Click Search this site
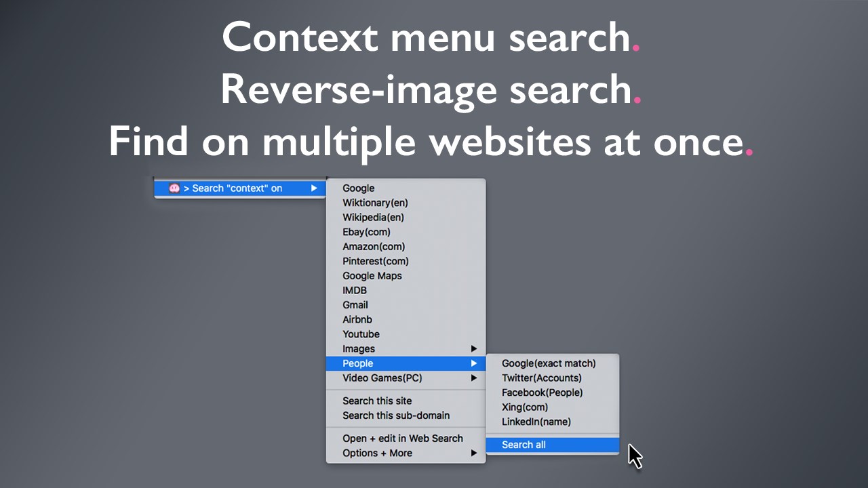The height and width of the screenshot is (488, 868). 406,401
